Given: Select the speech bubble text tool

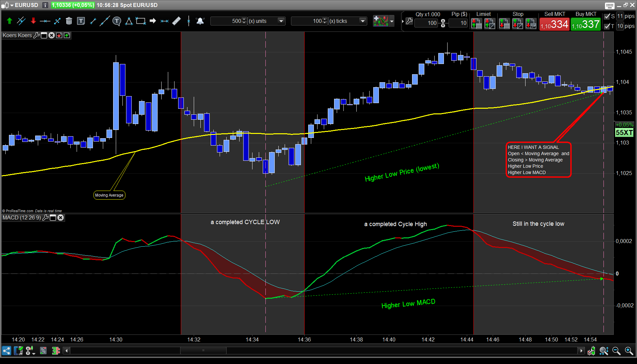Looking at the screenshot, I should click(116, 21).
